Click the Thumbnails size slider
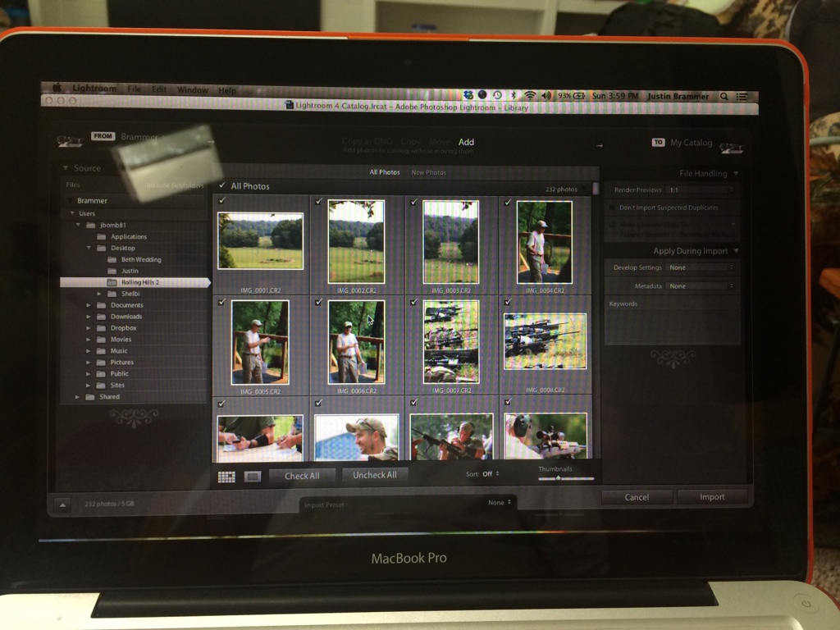The image size is (840, 630). click(566, 478)
